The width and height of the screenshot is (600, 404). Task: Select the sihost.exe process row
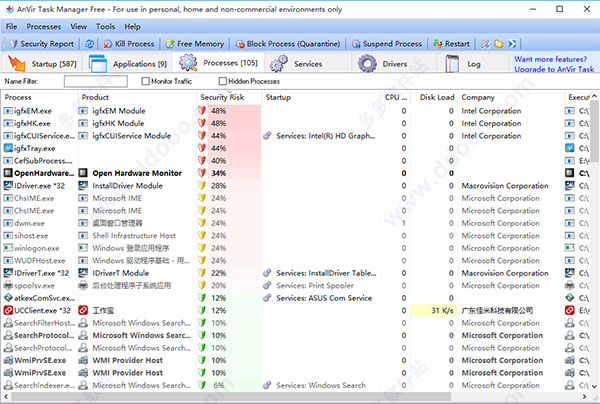pos(295,236)
